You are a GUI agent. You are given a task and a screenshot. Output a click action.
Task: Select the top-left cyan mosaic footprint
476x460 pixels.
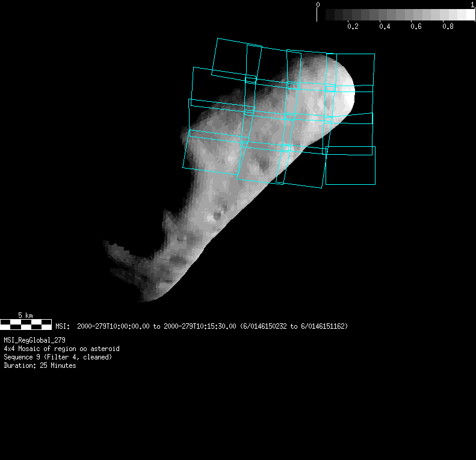click(230, 57)
